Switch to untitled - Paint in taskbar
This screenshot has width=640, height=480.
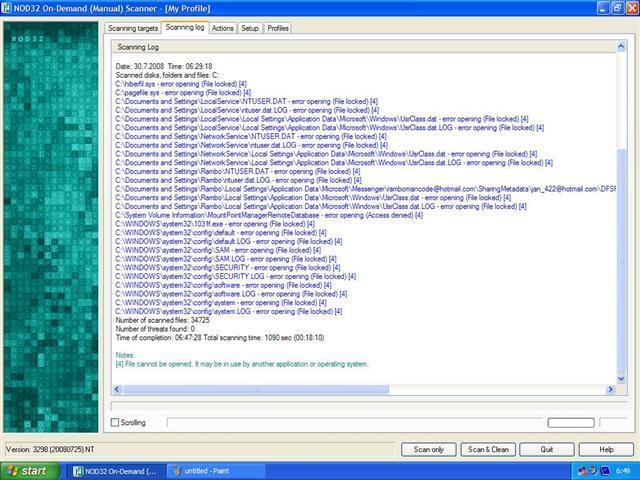[x=216, y=471]
